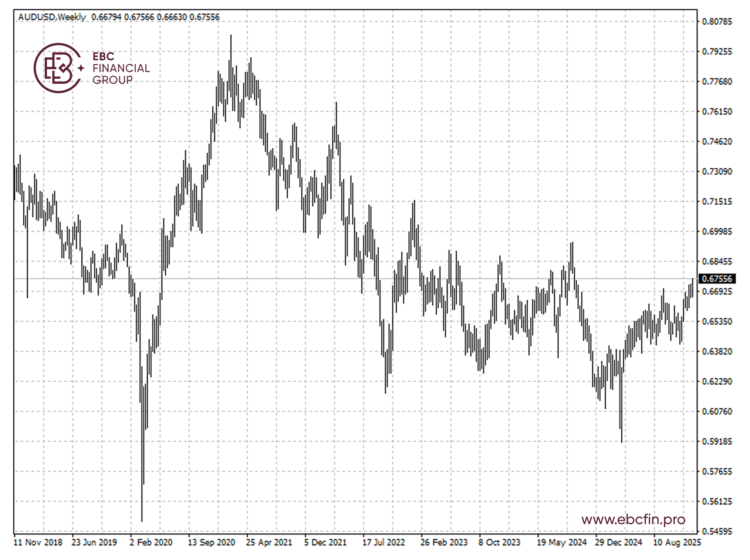
Task: Select the 29 Dec 2024 date label
Action: click(618, 542)
